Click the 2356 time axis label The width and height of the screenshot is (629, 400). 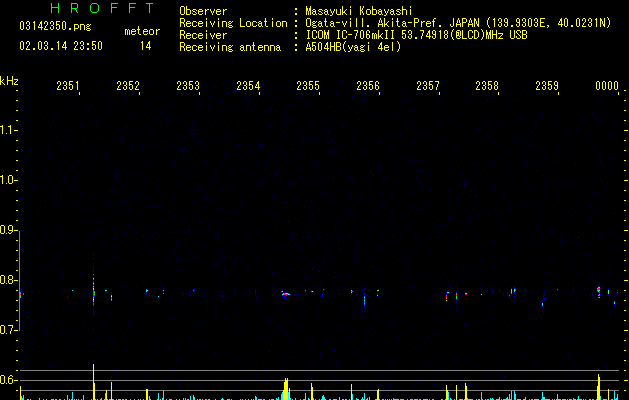click(x=368, y=85)
